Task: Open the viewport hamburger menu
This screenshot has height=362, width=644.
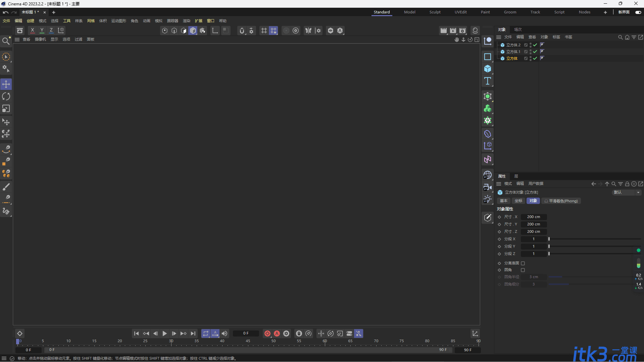Action: coord(17,40)
